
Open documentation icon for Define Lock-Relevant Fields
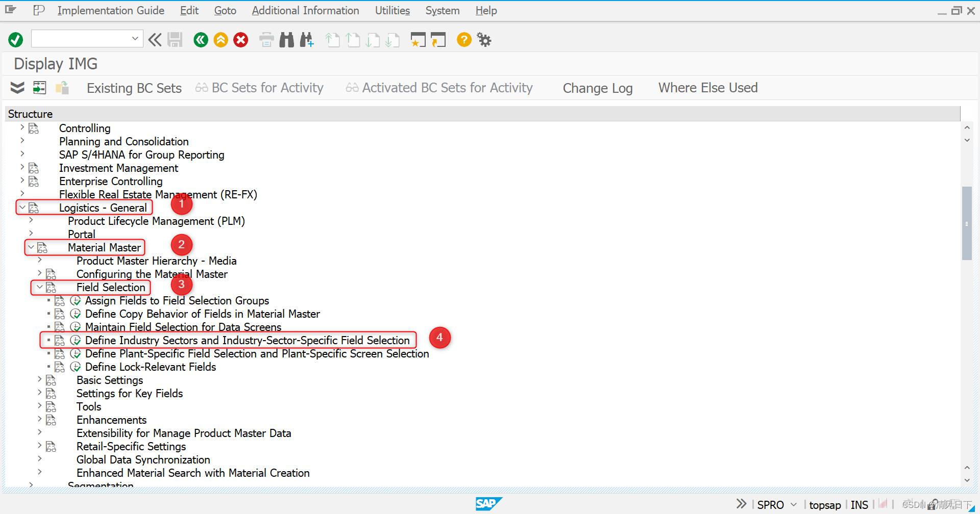tap(60, 367)
